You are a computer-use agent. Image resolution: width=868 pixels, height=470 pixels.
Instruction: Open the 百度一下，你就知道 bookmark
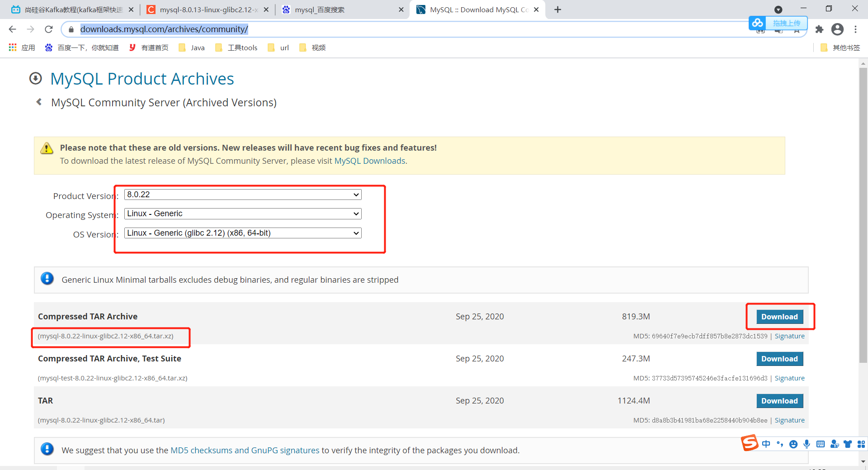click(82, 47)
